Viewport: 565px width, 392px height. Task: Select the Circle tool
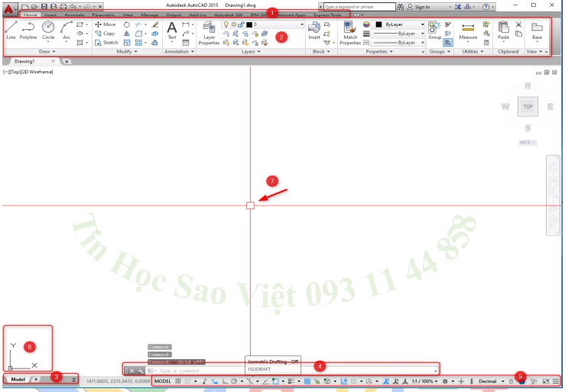(48, 30)
